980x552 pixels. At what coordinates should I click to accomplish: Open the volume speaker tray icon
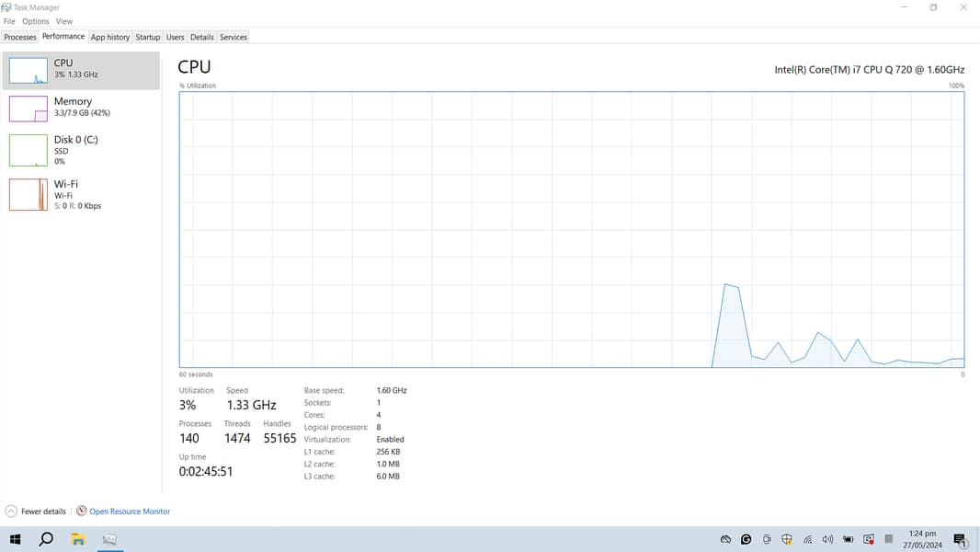coord(827,540)
